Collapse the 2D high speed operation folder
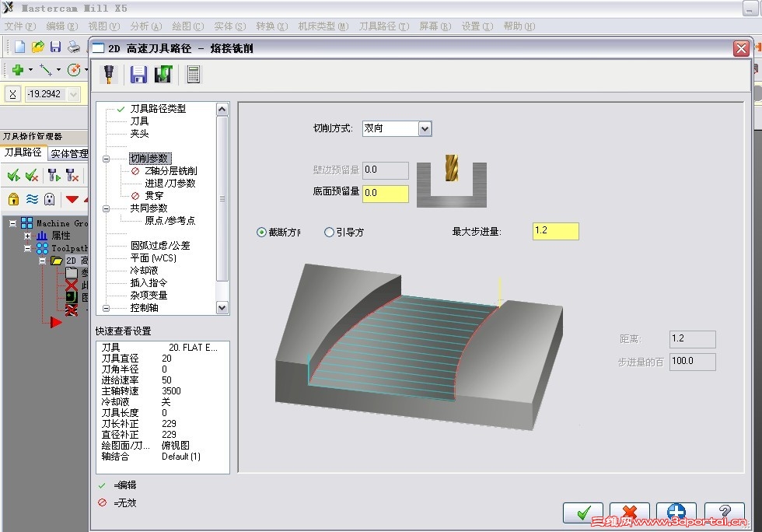 coord(43,261)
